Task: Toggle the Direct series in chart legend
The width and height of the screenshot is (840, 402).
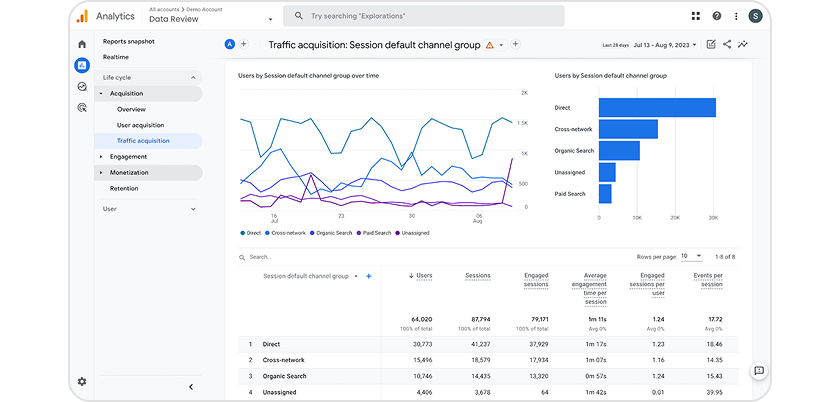Action: click(x=250, y=232)
